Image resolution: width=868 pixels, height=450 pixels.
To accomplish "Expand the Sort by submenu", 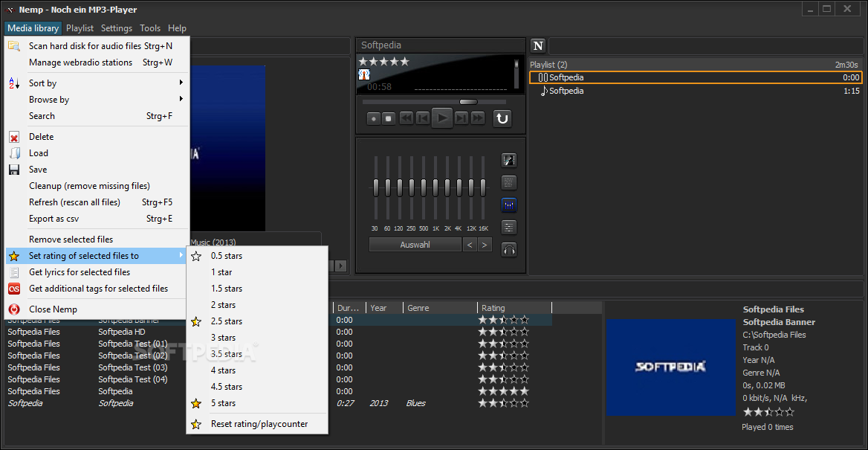I will click(97, 83).
